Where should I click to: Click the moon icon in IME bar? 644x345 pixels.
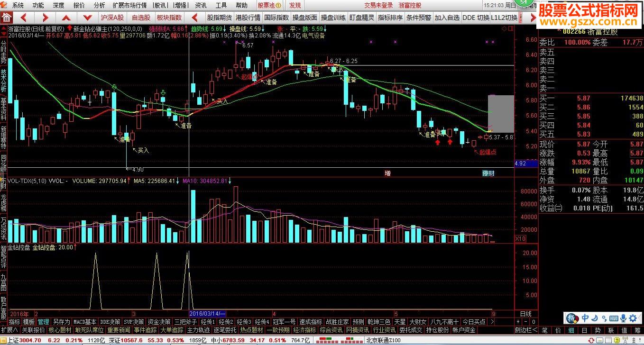(x=595, y=318)
